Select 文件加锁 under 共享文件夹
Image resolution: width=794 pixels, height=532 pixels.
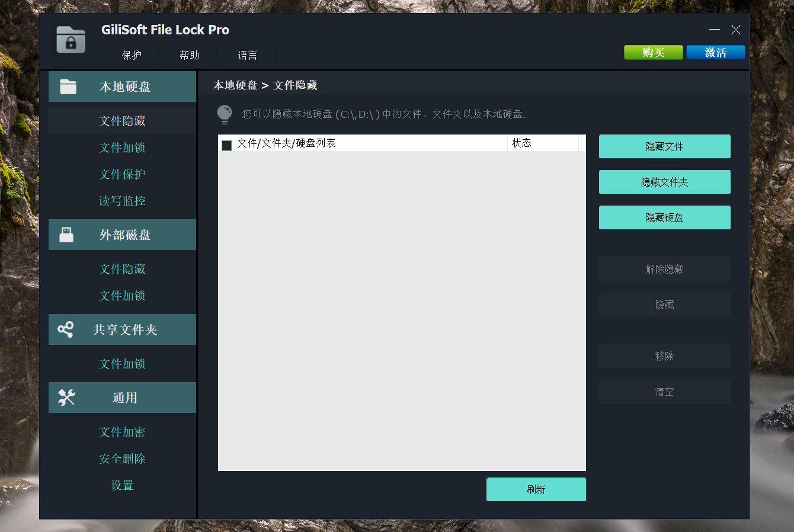coord(122,364)
